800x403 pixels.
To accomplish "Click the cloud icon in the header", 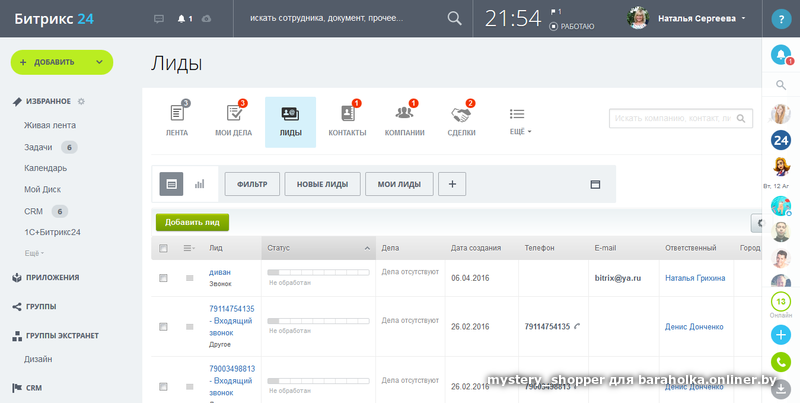I will point(206,19).
